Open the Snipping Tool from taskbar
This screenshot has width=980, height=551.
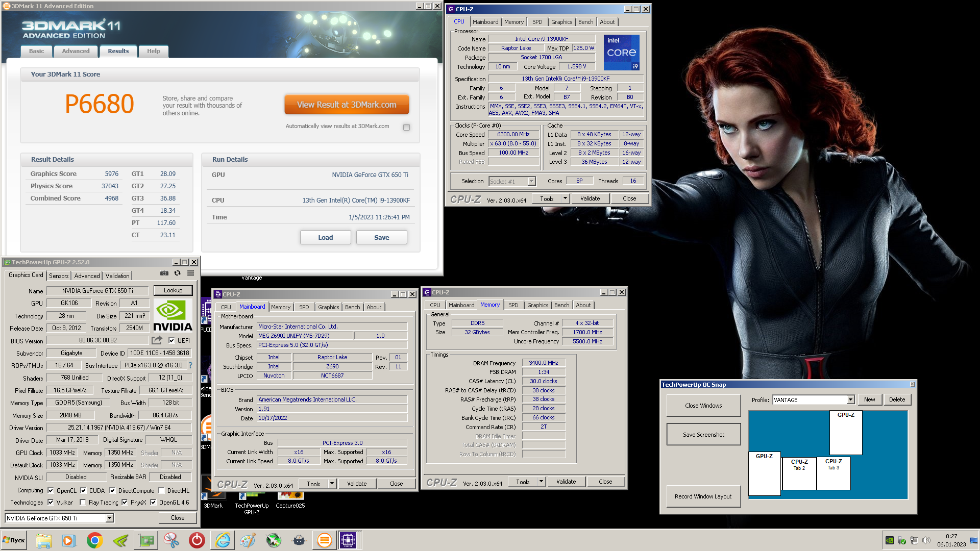click(x=171, y=540)
